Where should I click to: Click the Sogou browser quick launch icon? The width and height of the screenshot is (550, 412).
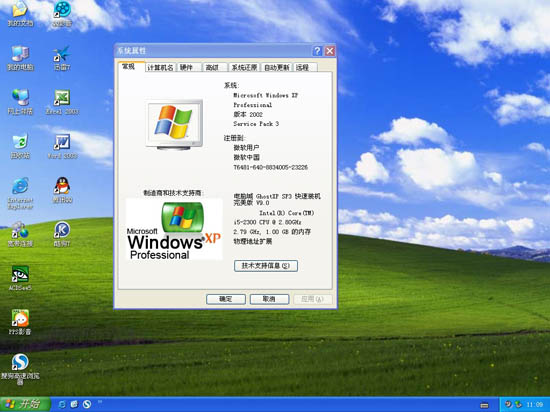tap(87, 404)
